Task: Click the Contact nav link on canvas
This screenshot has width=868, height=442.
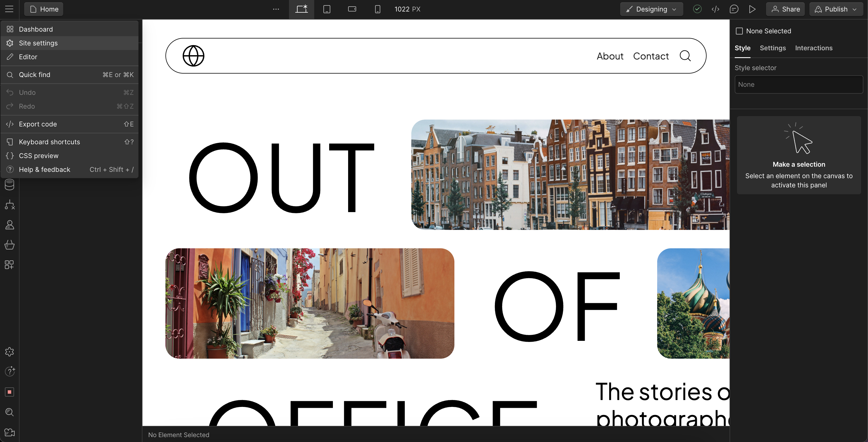Action: click(x=651, y=56)
